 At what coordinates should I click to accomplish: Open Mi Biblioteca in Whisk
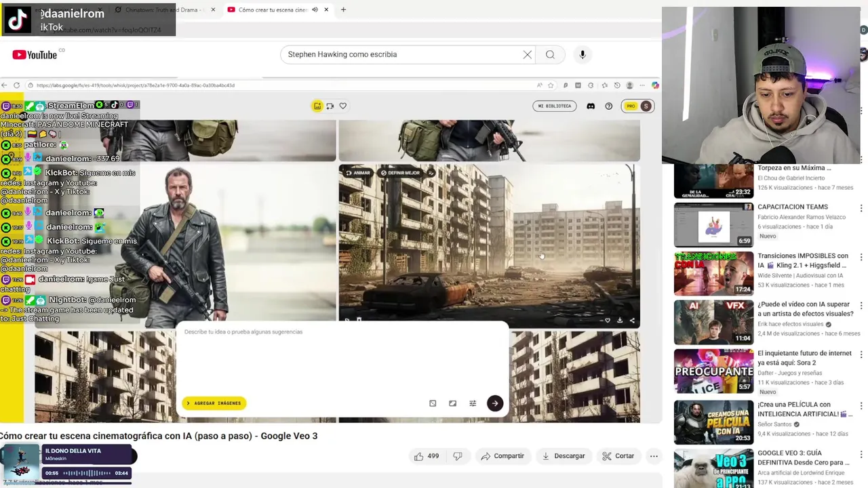click(x=555, y=106)
